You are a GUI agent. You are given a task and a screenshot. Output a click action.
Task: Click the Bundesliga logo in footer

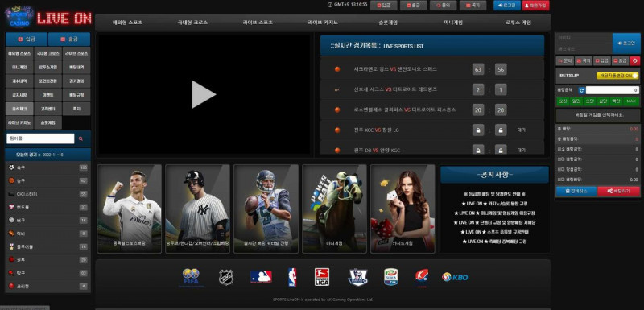[x=321, y=277]
